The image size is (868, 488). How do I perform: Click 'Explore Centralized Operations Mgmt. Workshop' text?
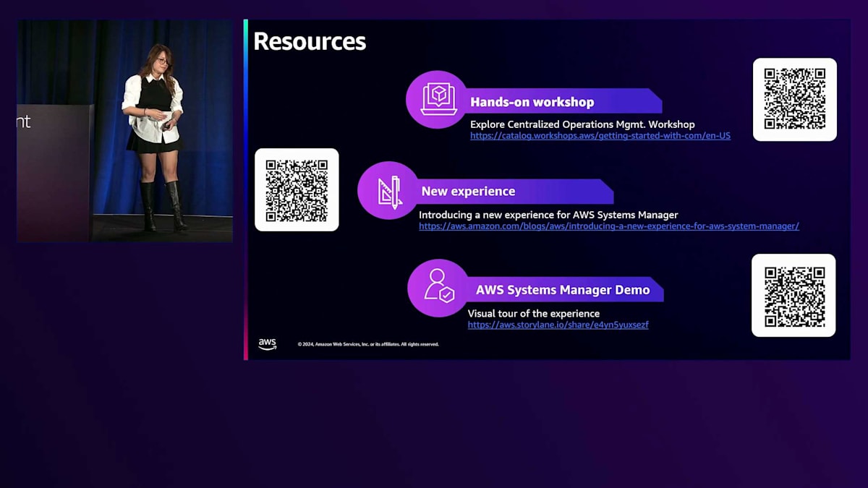tap(582, 124)
